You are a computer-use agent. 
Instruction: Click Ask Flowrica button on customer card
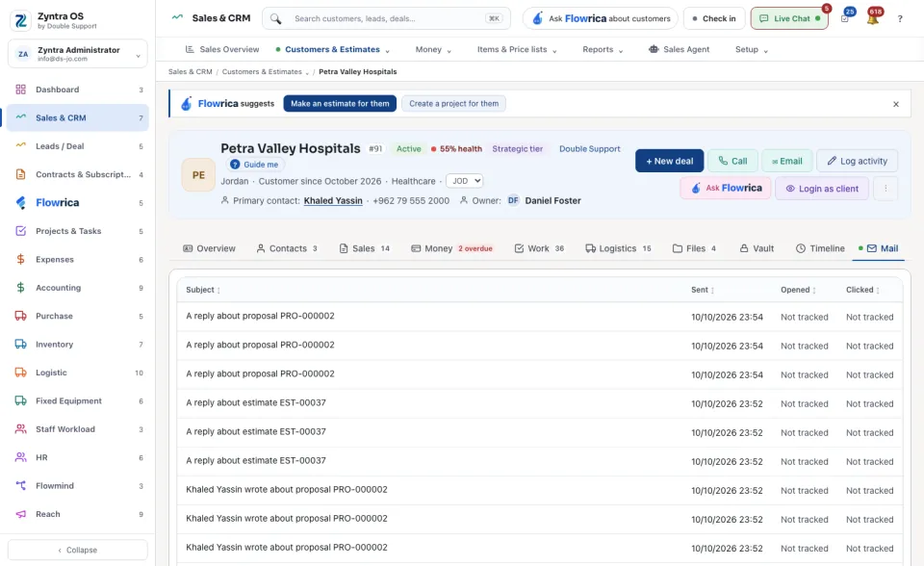point(726,188)
